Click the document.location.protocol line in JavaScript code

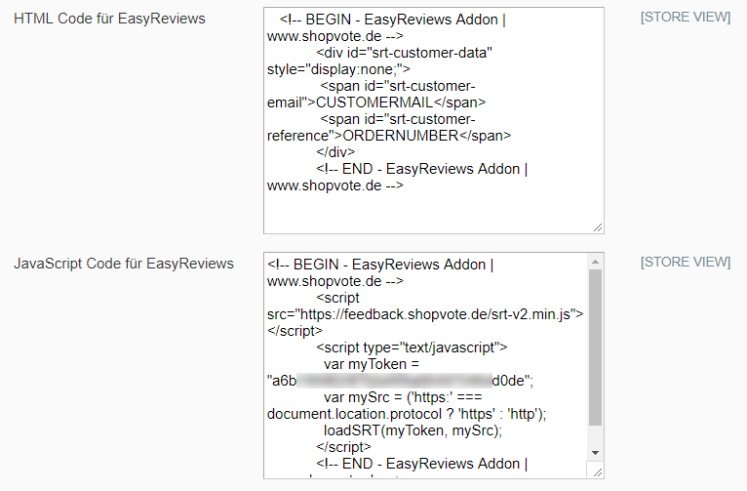click(x=406, y=414)
